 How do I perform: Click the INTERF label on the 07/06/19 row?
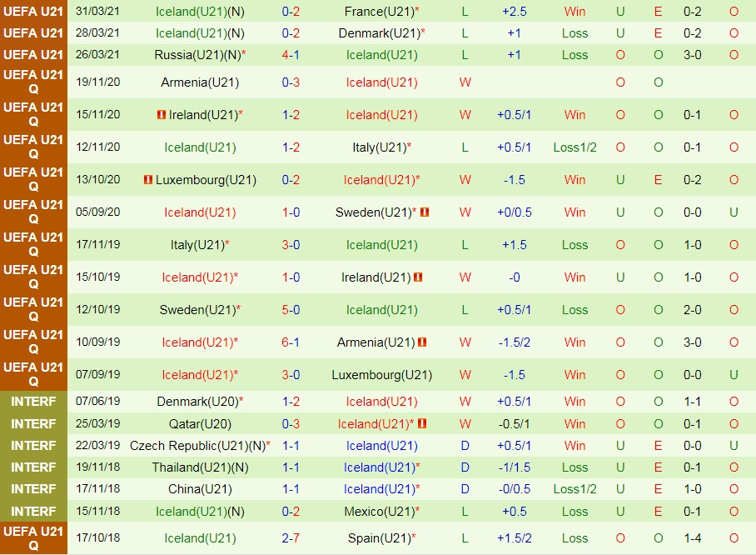[33, 401]
